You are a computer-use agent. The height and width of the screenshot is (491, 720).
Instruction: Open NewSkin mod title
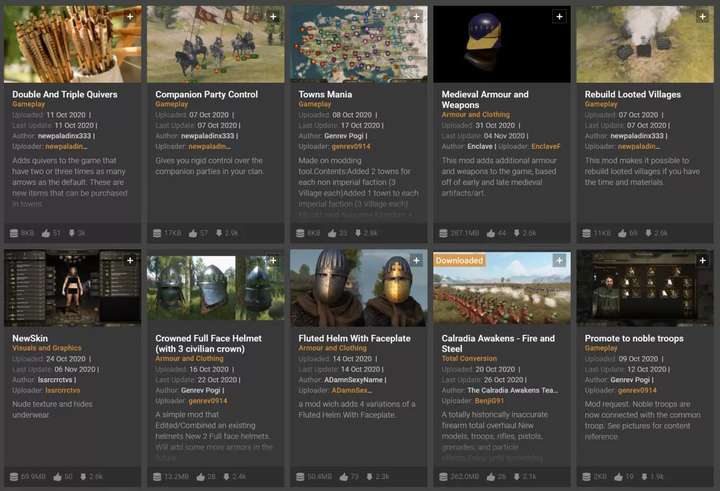pyautogui.click(x=30, y=338)
